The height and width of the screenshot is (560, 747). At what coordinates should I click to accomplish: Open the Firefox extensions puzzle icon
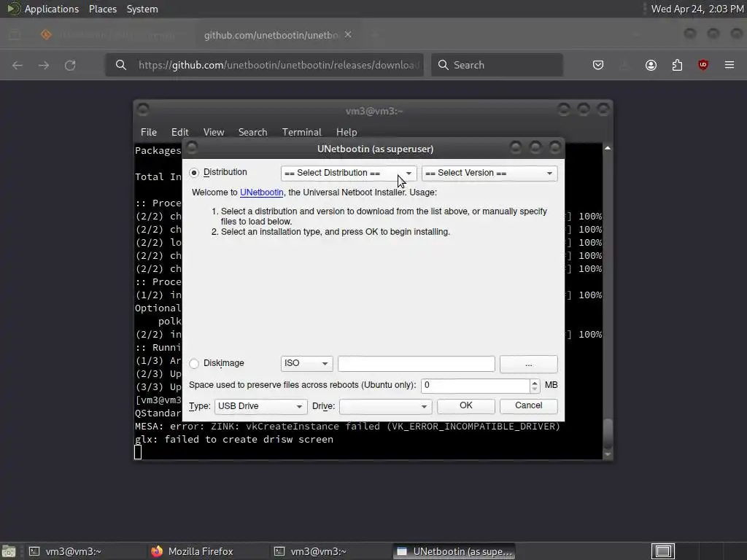[x=677, y=65]
